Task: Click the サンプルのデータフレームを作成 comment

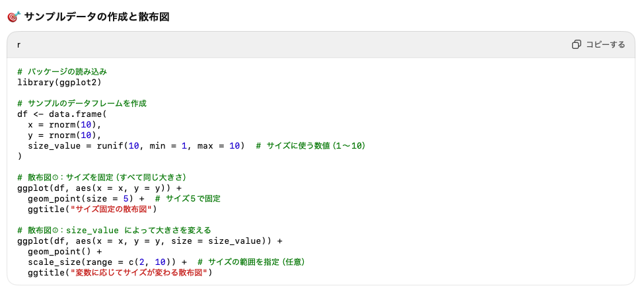Action: pyautogui.click(x=82, y=103)
